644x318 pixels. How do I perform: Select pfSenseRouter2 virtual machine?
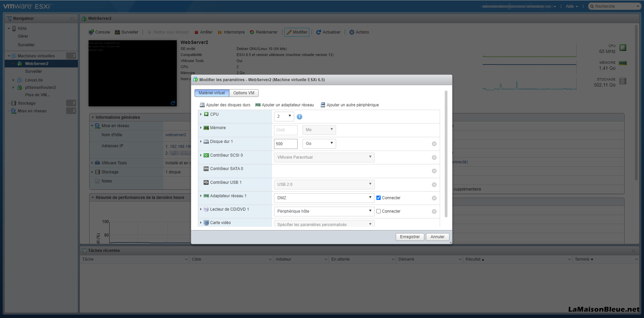click(40, 88)
